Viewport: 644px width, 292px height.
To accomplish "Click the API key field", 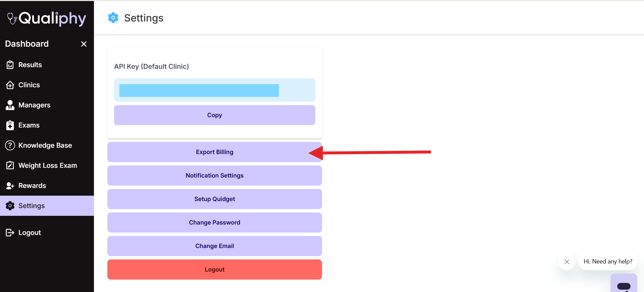I will click(215, 90).
